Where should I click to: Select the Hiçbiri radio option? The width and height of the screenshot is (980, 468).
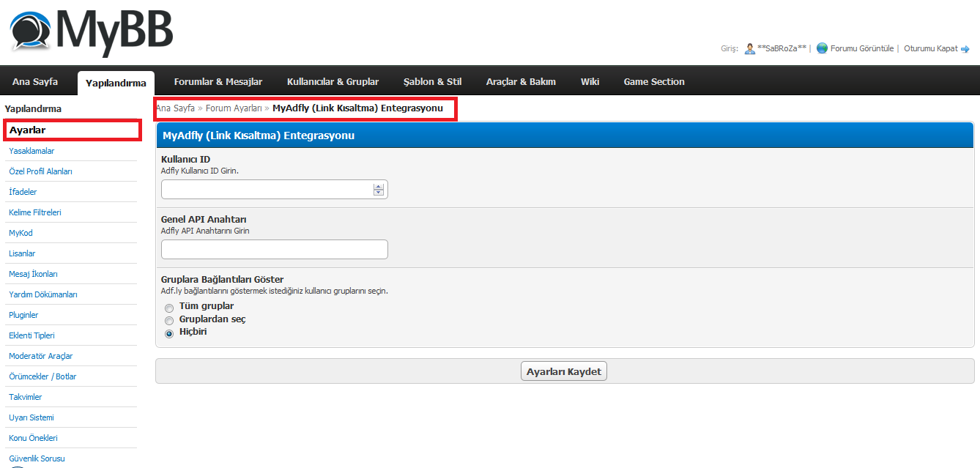pos(169,333)
